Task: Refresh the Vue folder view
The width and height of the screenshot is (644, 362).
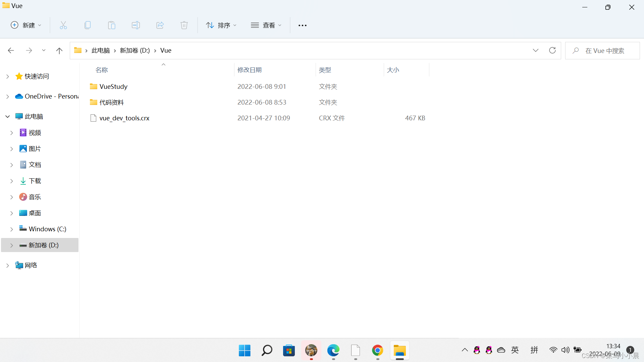Action: coord(552,50)
